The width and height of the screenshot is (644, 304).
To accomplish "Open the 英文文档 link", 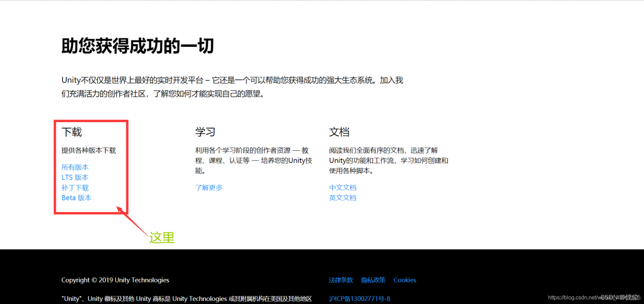I will [x=343, y=197].
